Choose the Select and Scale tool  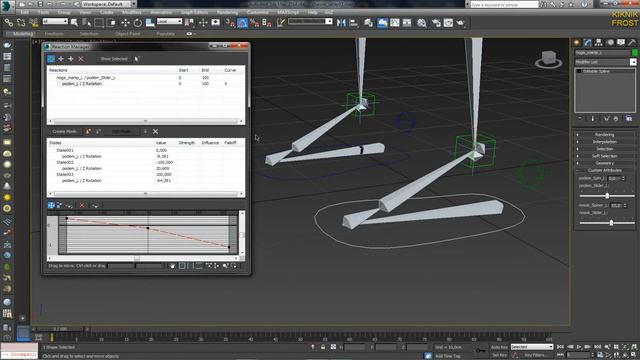[150, 23]
